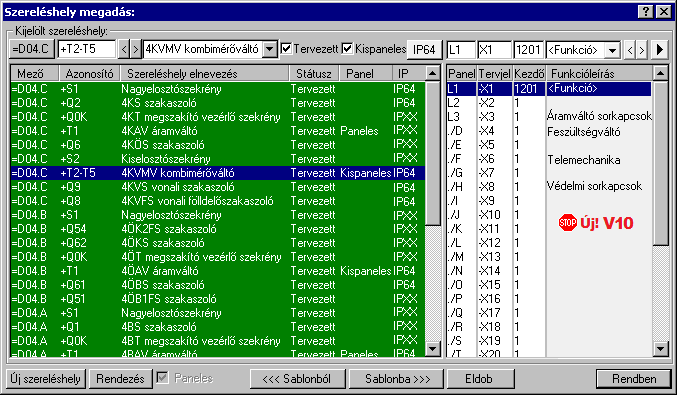Screen dimensions: 677x395
Task: Click the left list scrollbar thumb
Action: 433,153
